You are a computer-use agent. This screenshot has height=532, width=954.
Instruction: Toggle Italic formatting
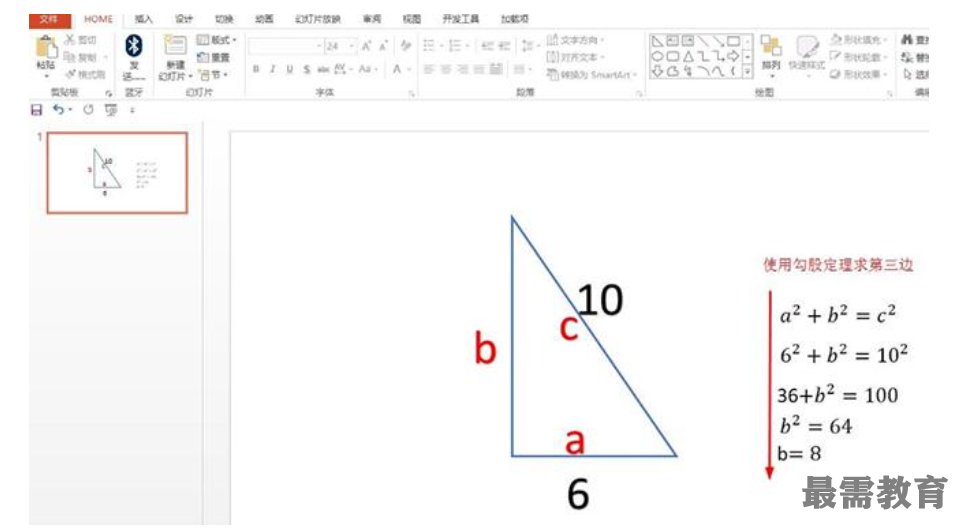tap(273, 69)
